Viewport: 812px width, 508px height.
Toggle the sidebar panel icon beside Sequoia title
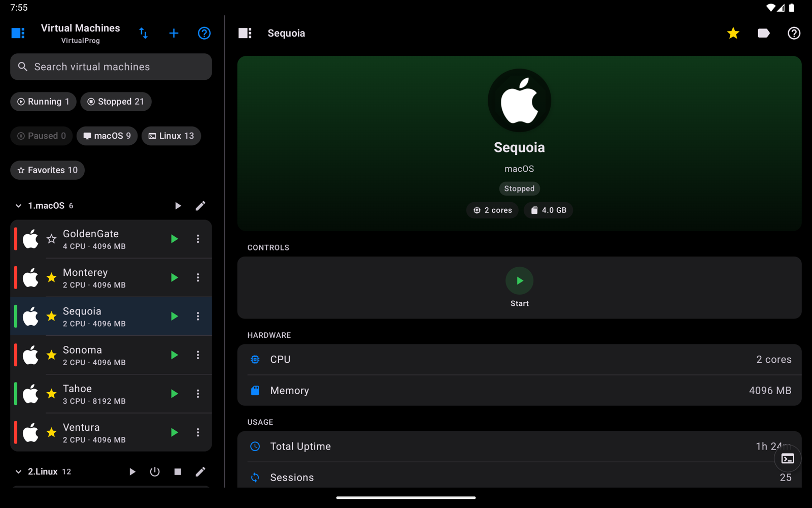pos(245,33)
